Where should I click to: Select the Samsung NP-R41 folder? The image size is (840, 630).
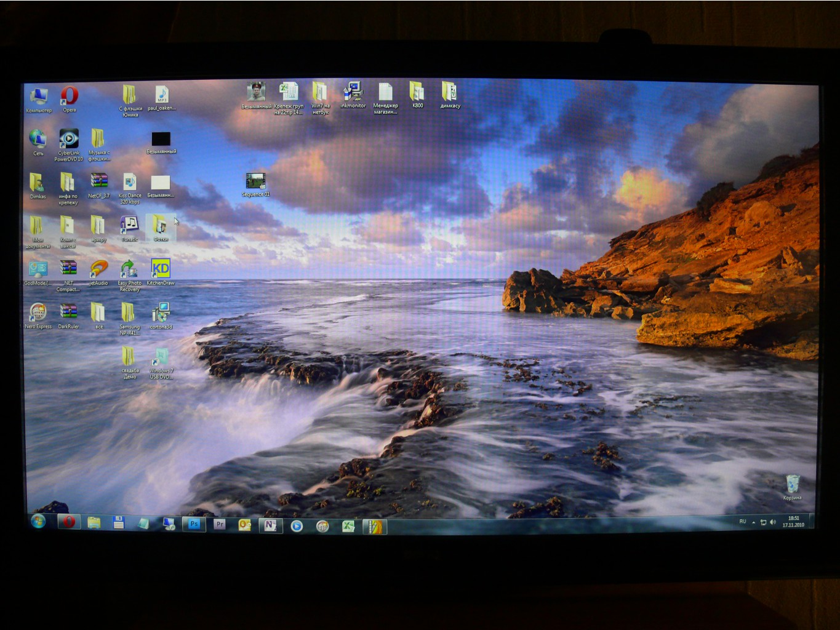[129, 319]
